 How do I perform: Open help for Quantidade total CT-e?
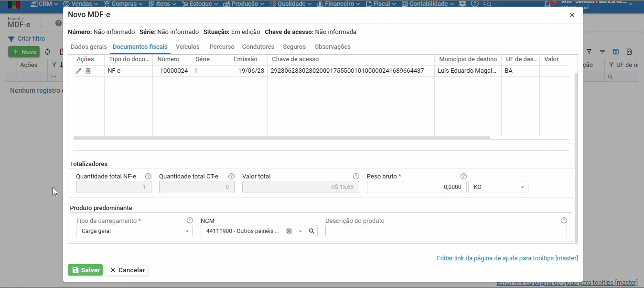click(231, 176)
